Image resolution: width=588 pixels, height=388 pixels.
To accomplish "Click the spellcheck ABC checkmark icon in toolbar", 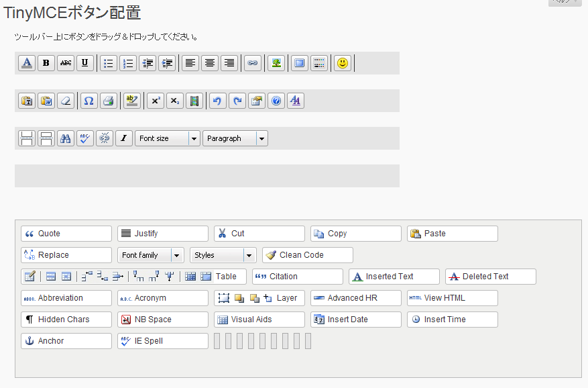I will point(85,138).
